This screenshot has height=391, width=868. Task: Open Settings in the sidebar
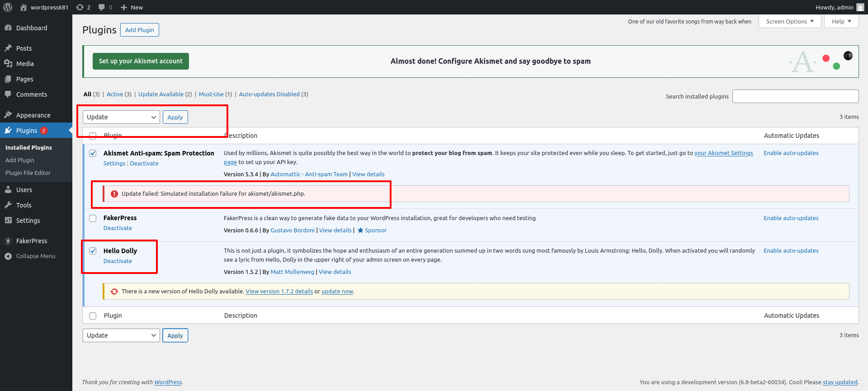(28, 221)
